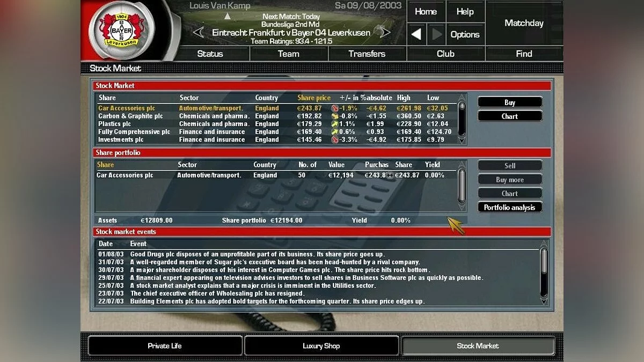Select the Stock Market bottom tab
The height and width of the screenshot is (362, 644).
coord(478,346)
